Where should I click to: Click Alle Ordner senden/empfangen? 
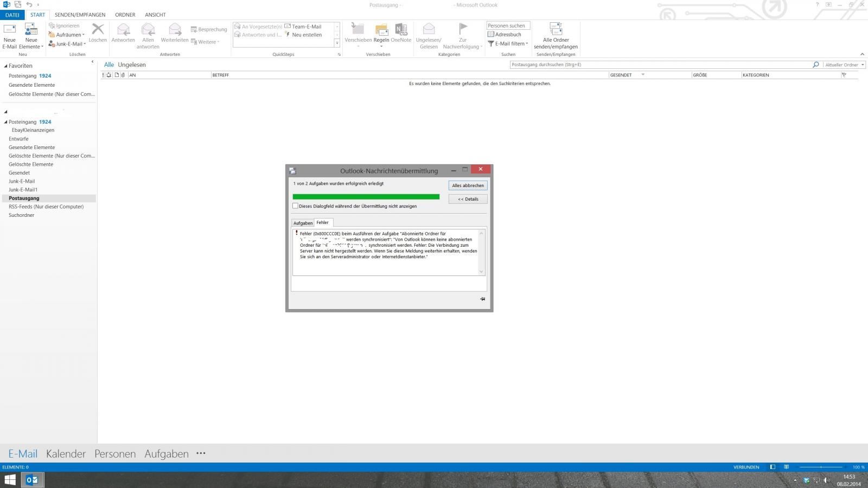coord(556,36)
